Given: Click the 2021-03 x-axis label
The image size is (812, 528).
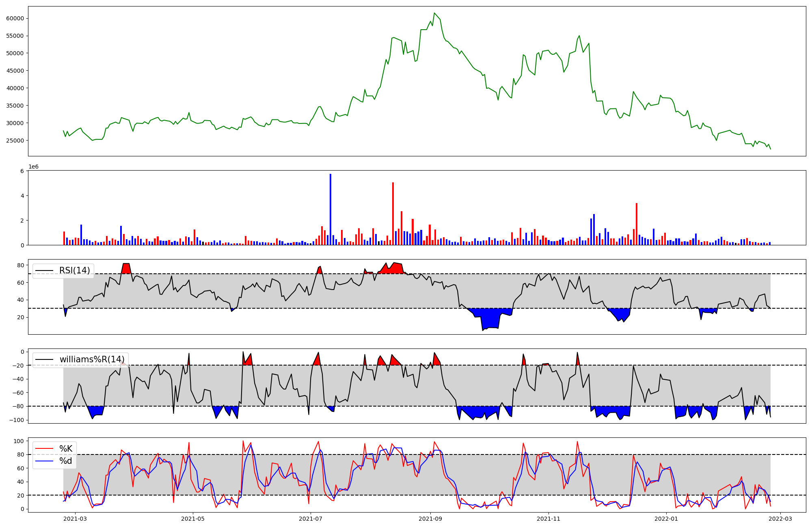Looking at the screenshot, I should [x=75, y=519].
